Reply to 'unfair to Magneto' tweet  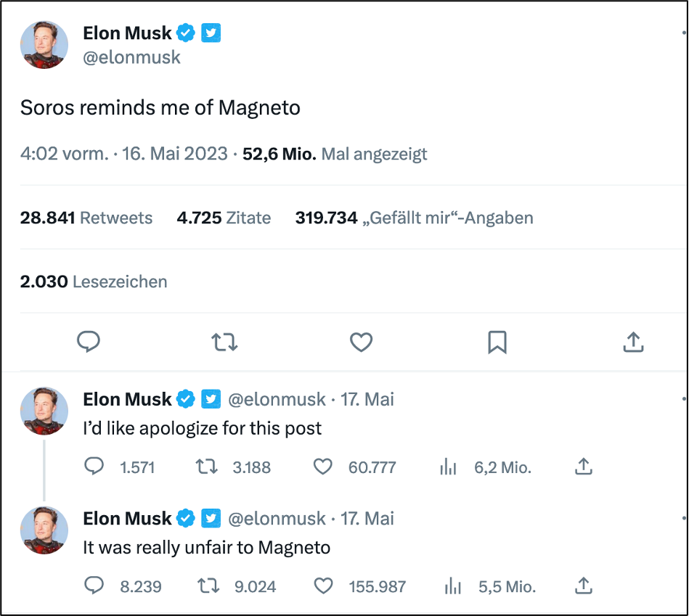tap(94, 586)
